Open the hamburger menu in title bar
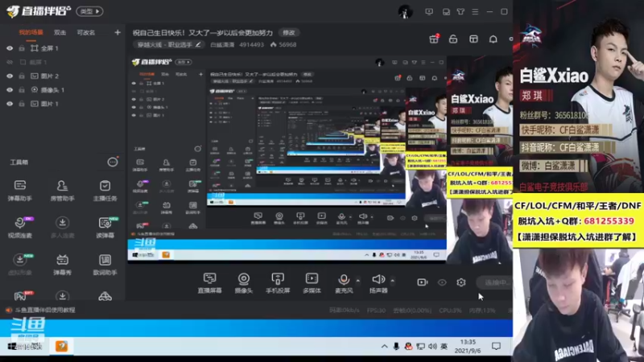This screenshot has height=362, width=644. 475,11
